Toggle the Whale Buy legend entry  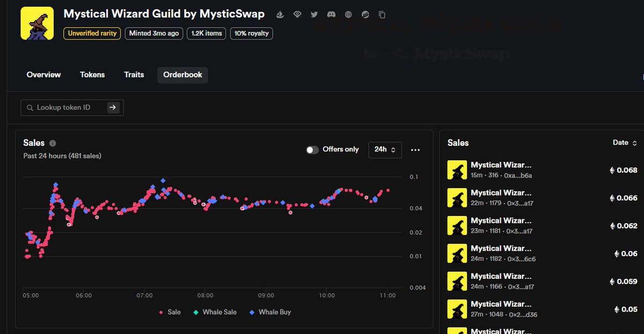click(x=270, y=312)
